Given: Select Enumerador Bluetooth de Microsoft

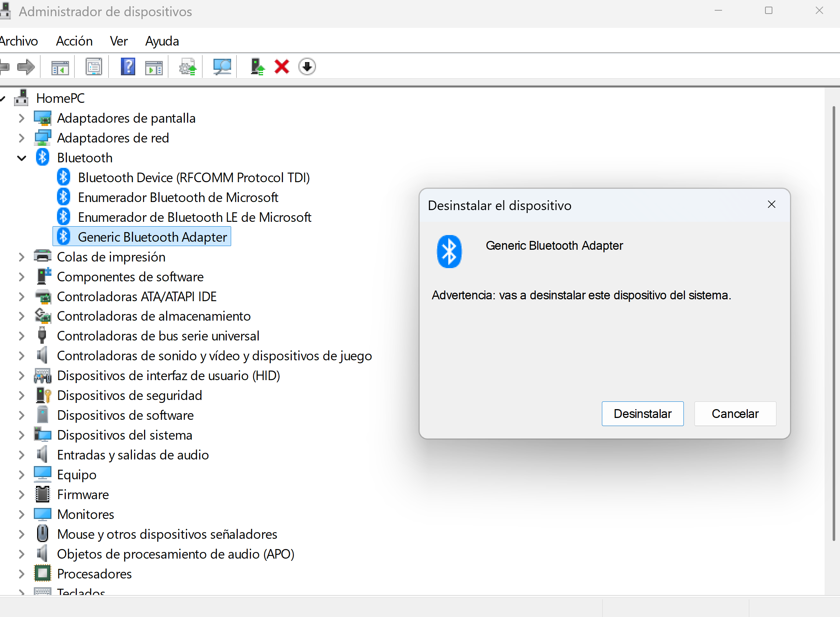Looking at the screenshot, I should coord(178,198).
